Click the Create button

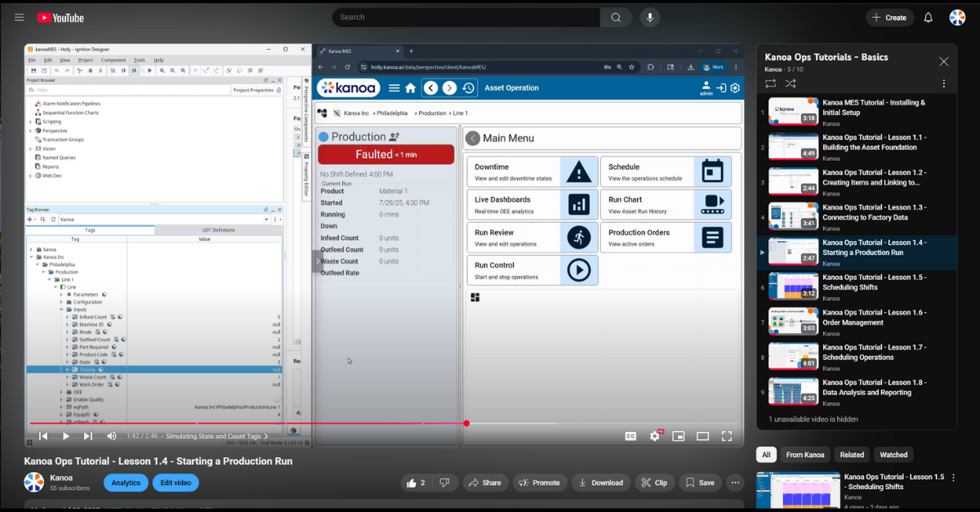tap(889, 17)
